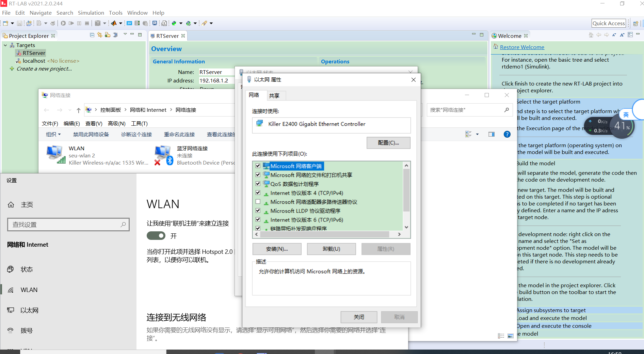Enable Microsoft 网络适配器多路传送器协议 checkbox
The height and width of the screenshot is (354, 644).
[x=258, y=201]
